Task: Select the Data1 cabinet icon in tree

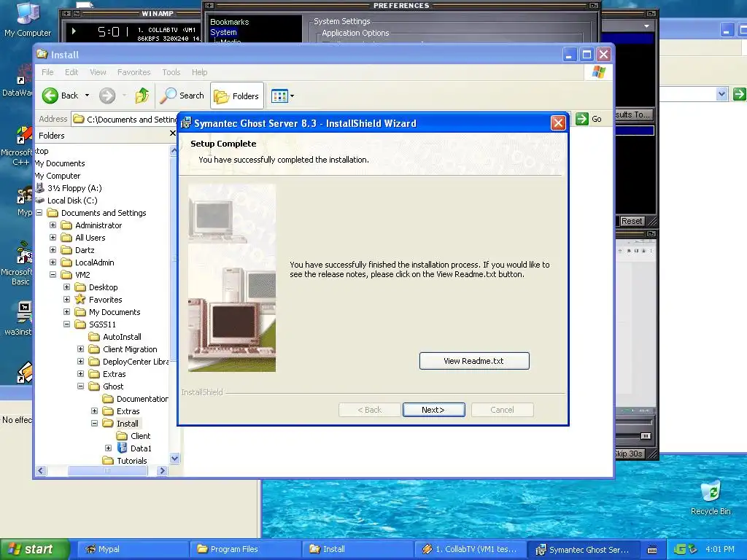Action: tap(122, 448)
